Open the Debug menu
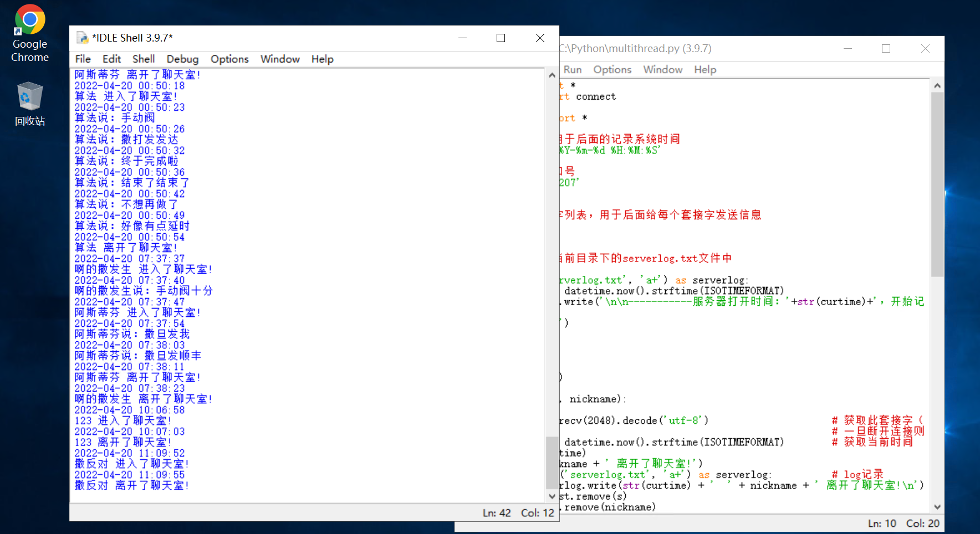The width and height of the screenshot is (980, 534). [x=182, y=59]
